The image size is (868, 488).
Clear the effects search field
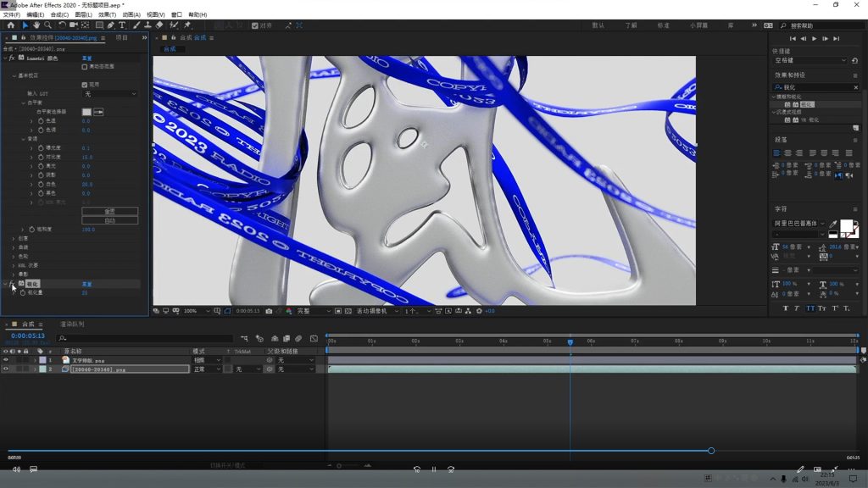(x=855, y=87)
